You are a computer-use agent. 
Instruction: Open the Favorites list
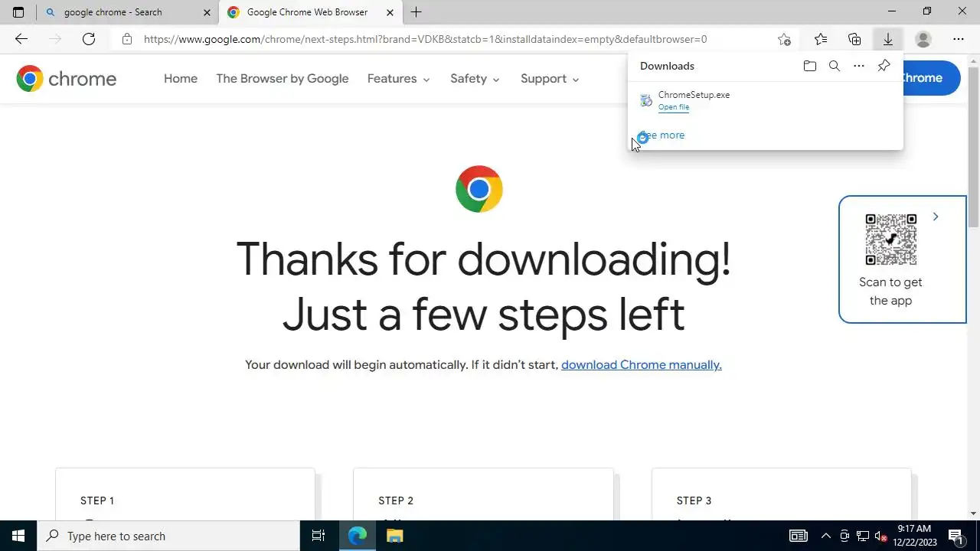(821, 39)
